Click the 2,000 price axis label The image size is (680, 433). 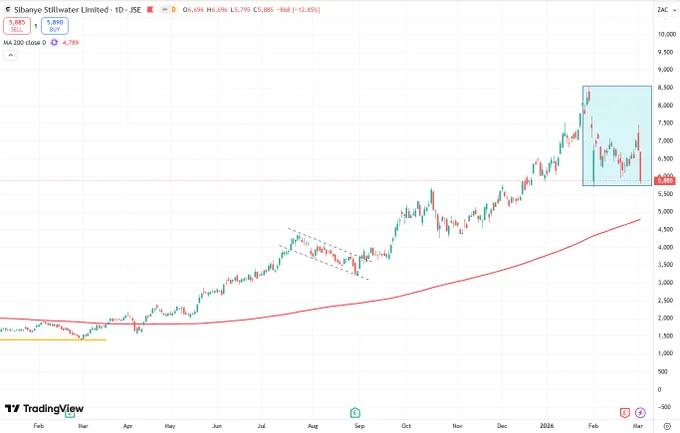coord(666,318)
